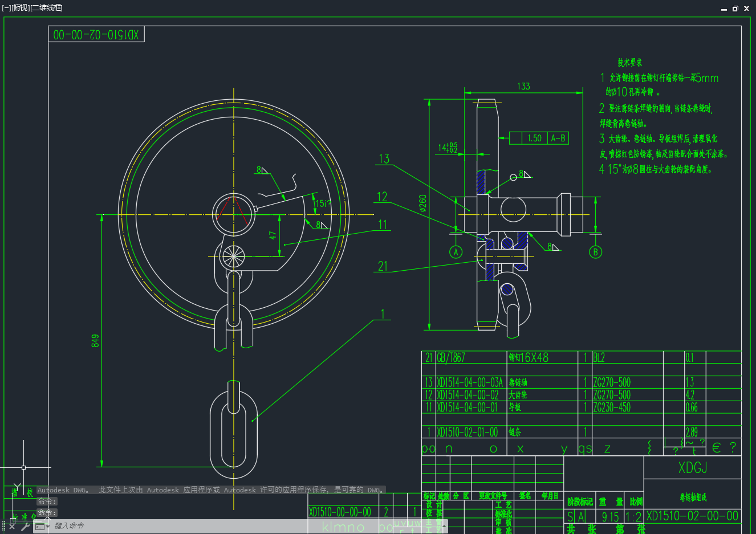
Task: Minimize the drawing window
Action: point(724,9)
